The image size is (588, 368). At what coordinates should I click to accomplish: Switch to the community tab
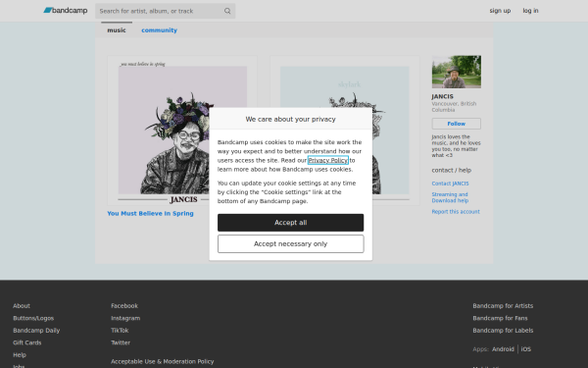pos(159,30)
